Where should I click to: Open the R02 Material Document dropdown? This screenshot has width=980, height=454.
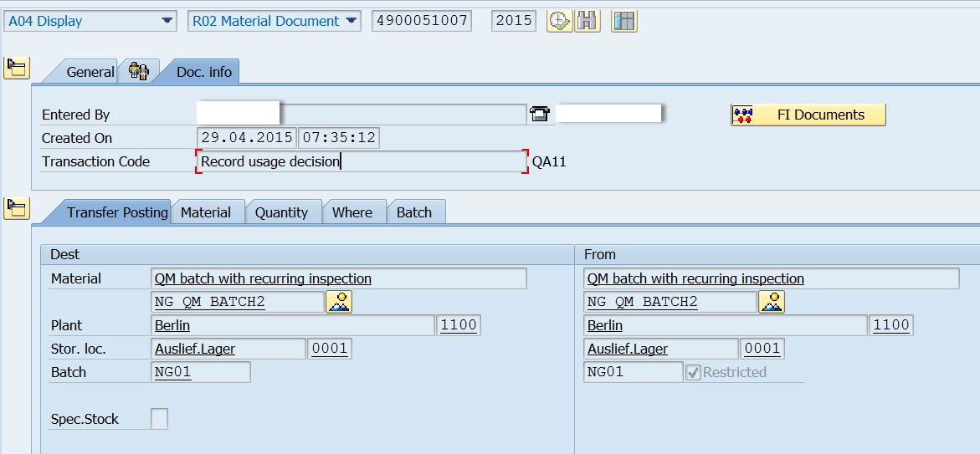click(x=275, y=21)
